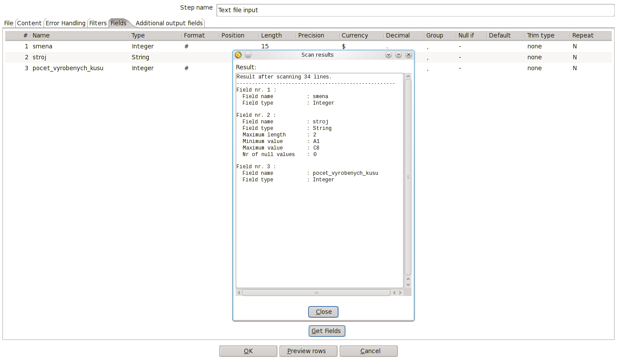The image size is (617, 364).
Task: Click the Position column header
Action: pyautogui.click(x=239, y=35)
